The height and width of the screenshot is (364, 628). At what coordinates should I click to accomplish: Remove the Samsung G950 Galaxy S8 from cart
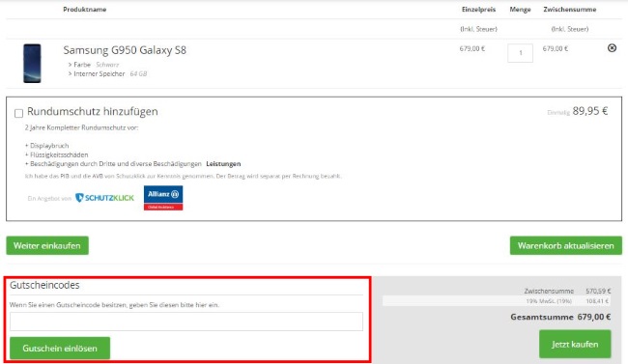(612, 48)
